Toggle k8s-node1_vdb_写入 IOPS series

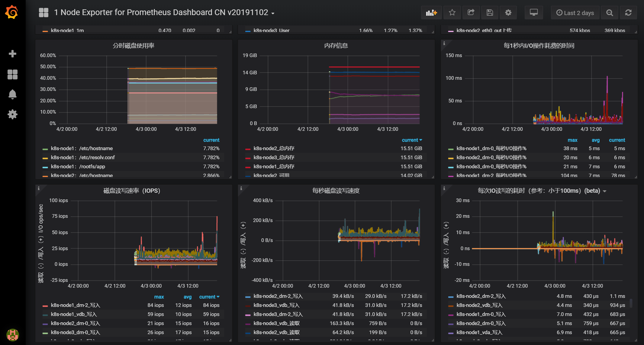pyautogui.click(x=74, y=314)
